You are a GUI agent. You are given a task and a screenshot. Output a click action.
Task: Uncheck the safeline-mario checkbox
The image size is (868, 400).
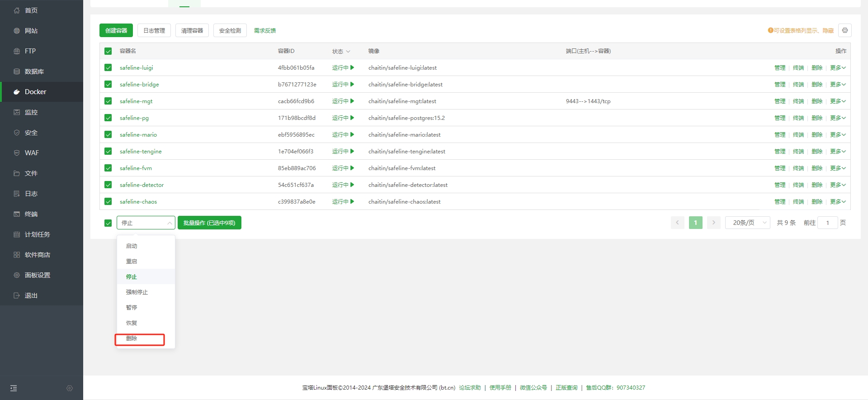108,134
